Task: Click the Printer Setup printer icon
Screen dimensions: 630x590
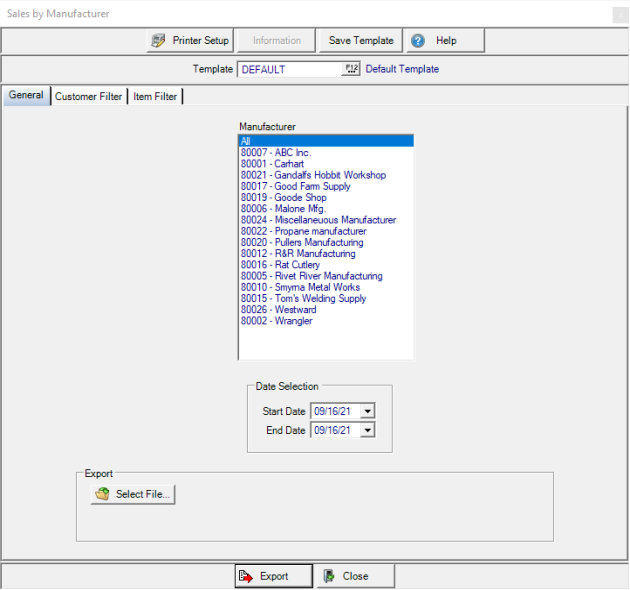Action: (x=158, y=41)
